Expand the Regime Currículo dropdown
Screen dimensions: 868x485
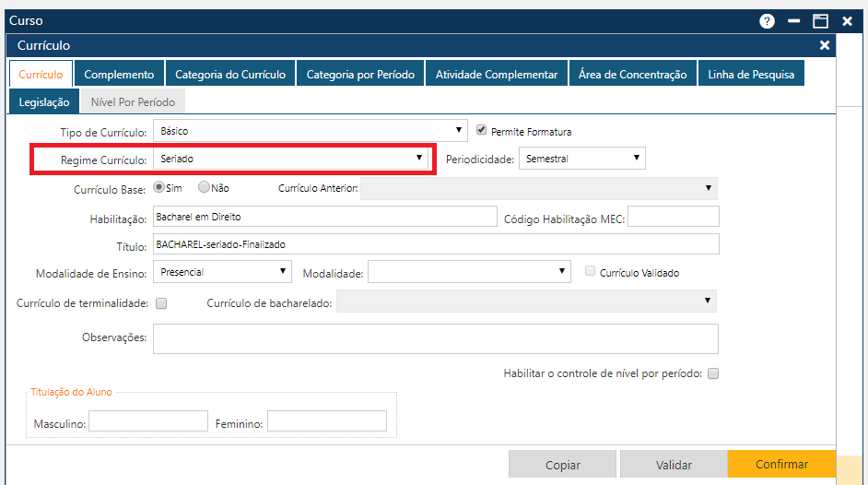pyautogui.click(x=290, y=159)
